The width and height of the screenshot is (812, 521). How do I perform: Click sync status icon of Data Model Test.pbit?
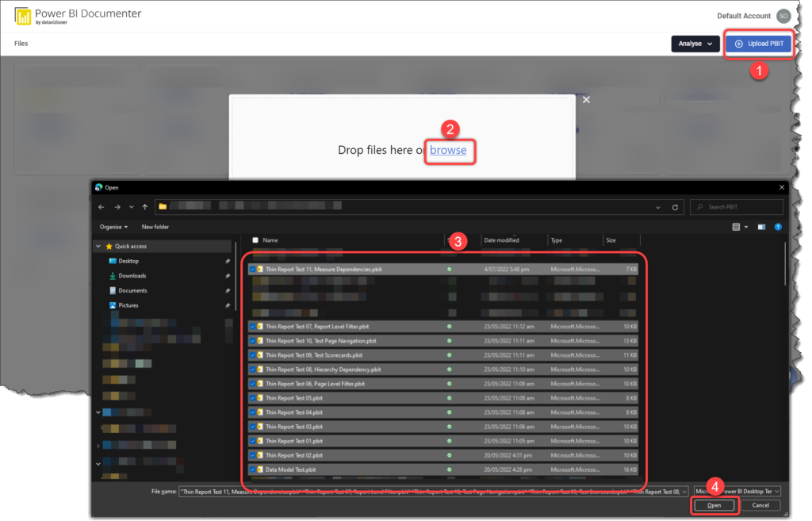point(450,469)
